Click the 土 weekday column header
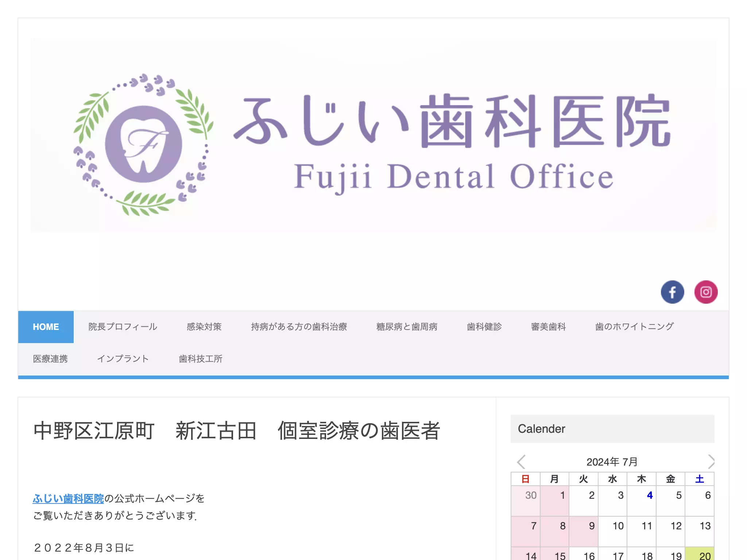This screenshot has width=747, height=560. (x=700, y=479)
